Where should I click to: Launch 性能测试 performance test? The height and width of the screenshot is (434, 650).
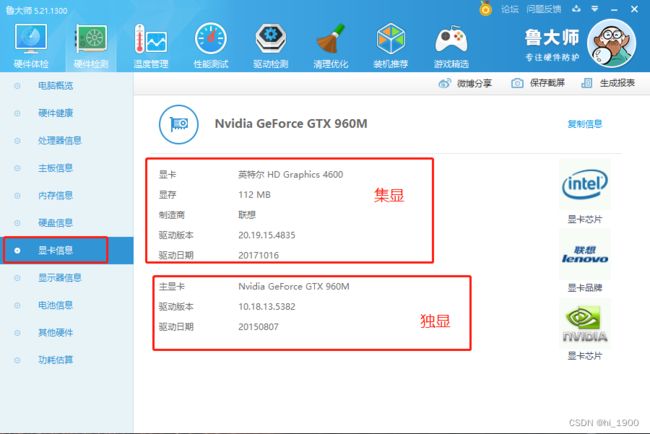[x=211, y=46]
